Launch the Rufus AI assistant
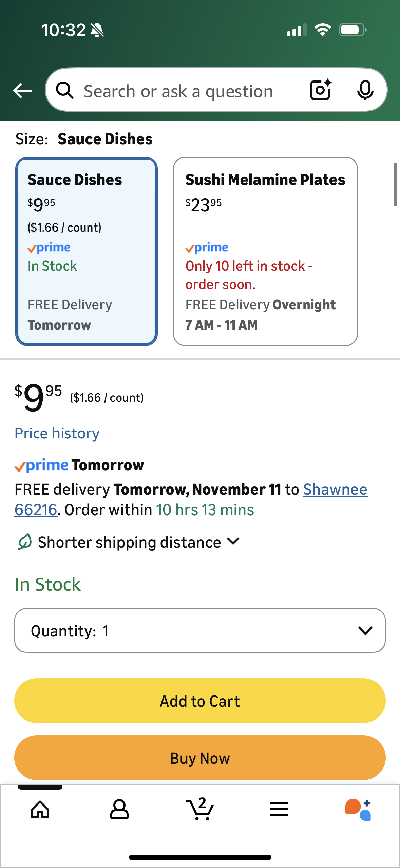 coord(359,809)
